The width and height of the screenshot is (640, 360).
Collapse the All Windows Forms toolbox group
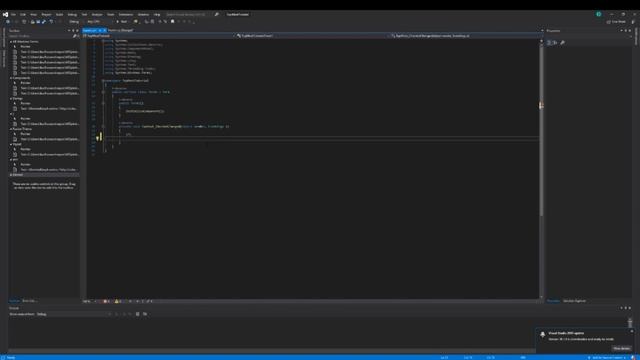tap(11, 42)
